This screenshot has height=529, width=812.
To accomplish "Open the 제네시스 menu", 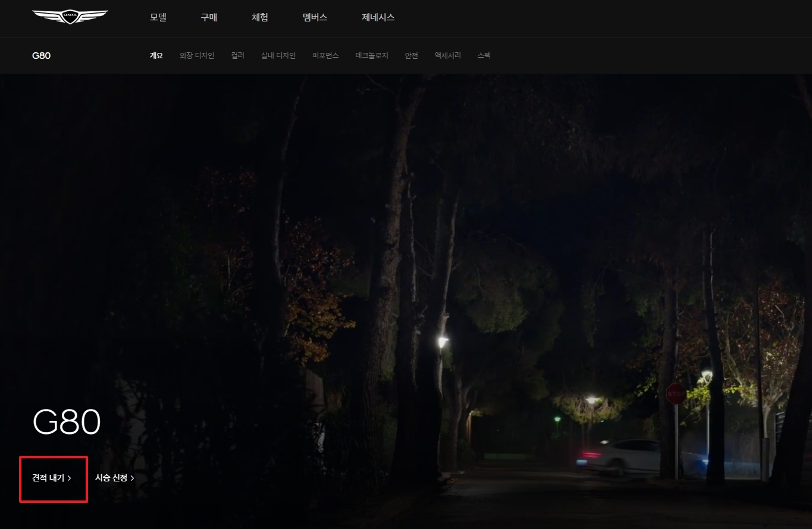I will point(378,17).
